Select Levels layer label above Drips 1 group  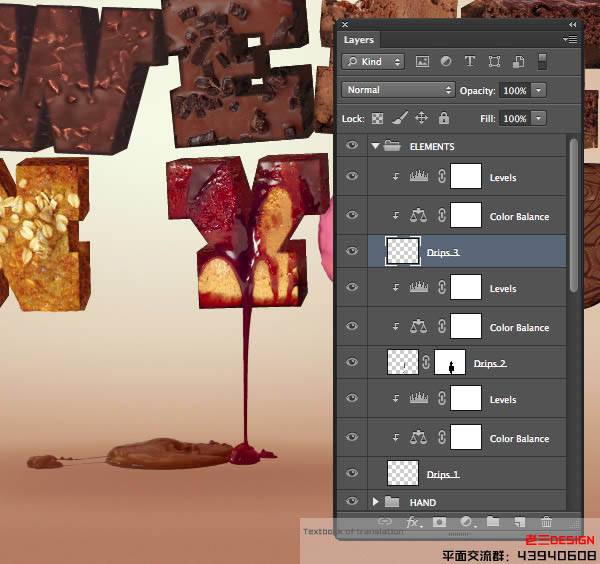(x=503, y=399)
